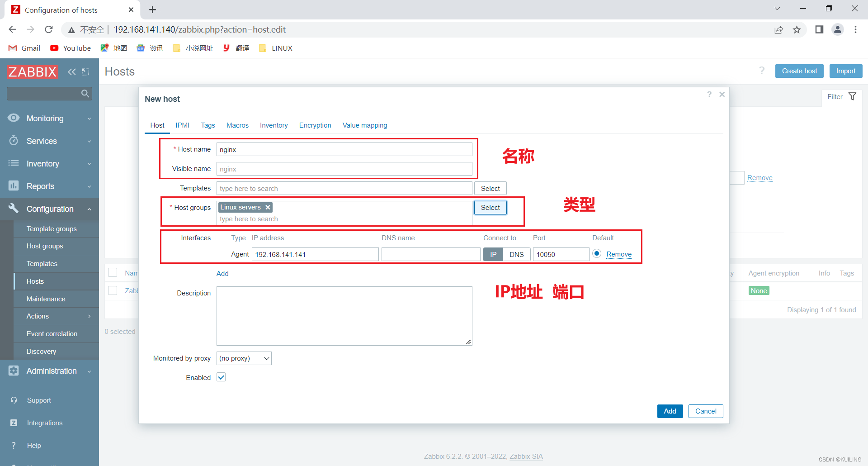Switch to the Tags tab
This screenshot has height=466, width=868.
[x=208, y=125]
